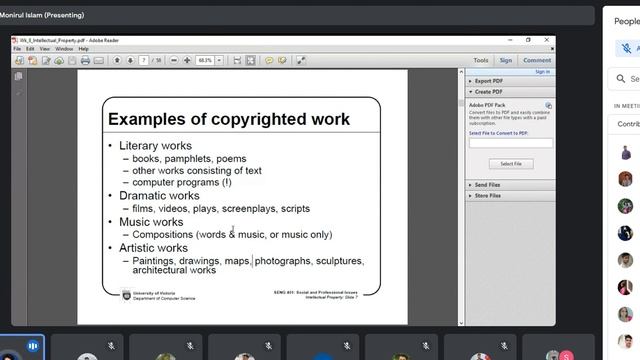Click the presenting indicator icon on first tile
640x360 pixels.
[x=33, y=346]
